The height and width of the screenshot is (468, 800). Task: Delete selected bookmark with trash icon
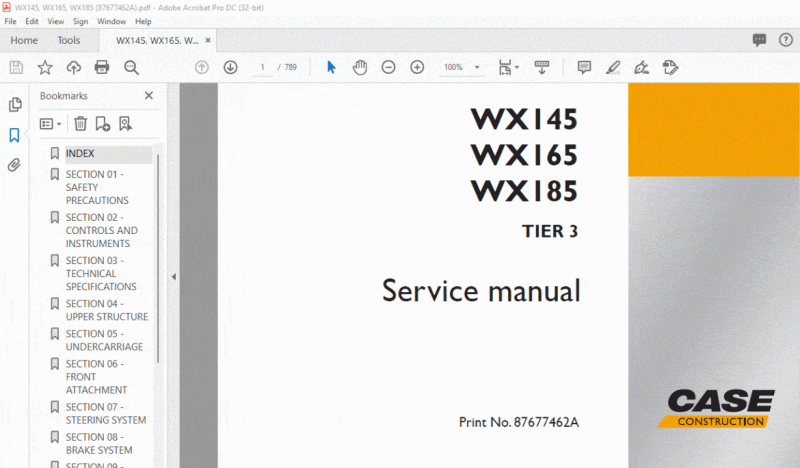pyautogui.click(x=81, y=124)
